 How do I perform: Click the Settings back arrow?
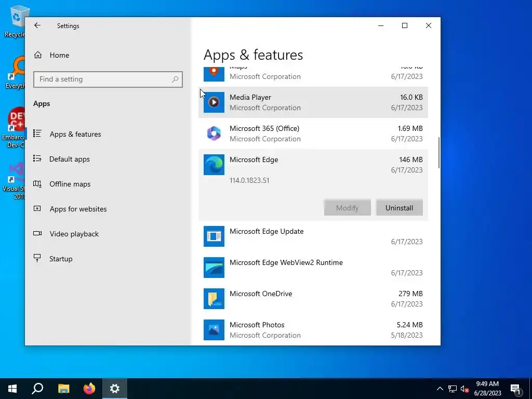click(37, 25)
